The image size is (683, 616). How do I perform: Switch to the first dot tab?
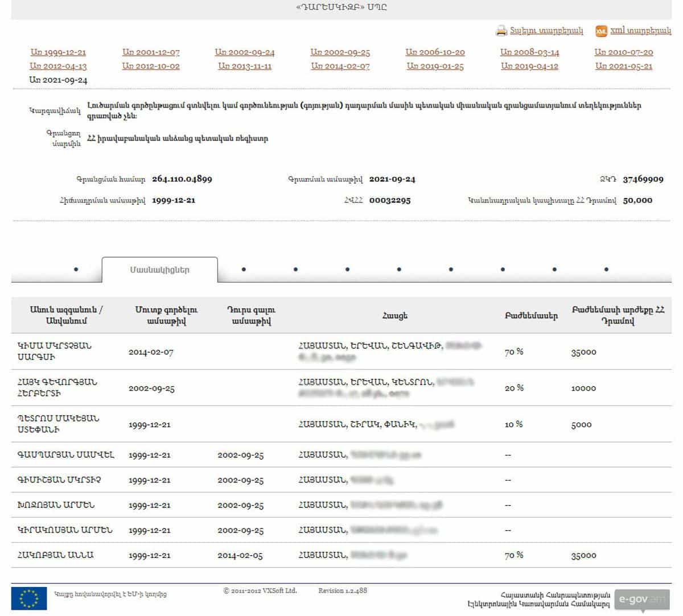click(x=76, y=270)
